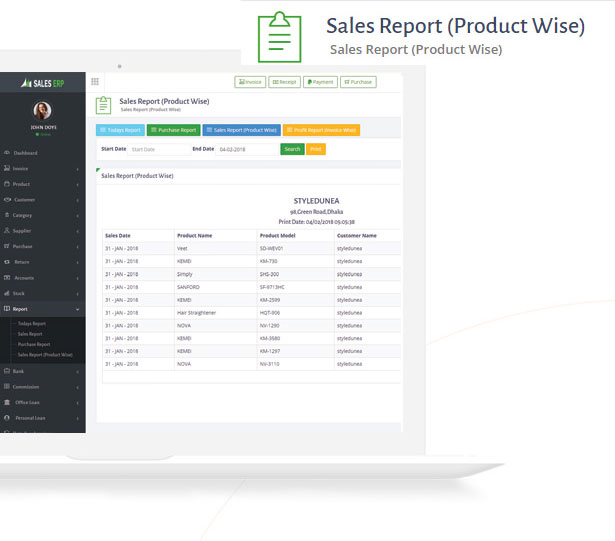Open the Payment shortcut at top

point(320,82)
